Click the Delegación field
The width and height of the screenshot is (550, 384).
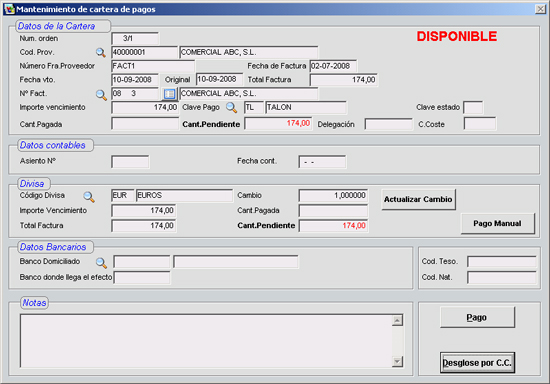388,124
